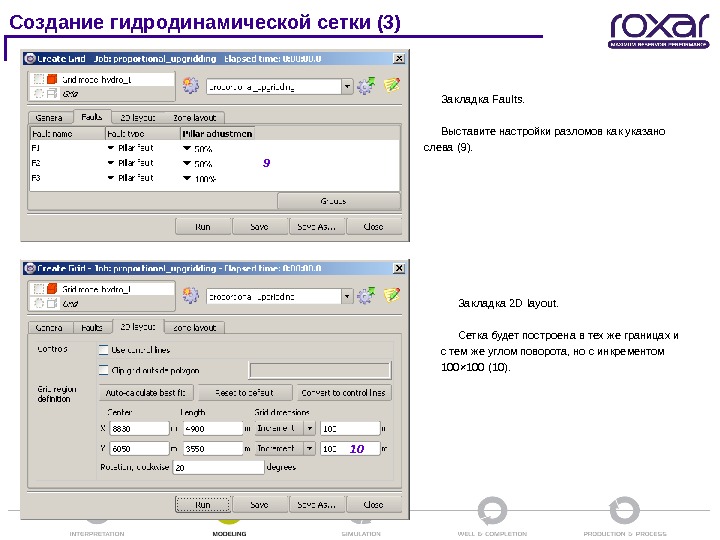The height and width of the screenshot is (540, 720).
Task: Click the gear with green arrow icon in bottom dialog
Action: click(x=366, y=296)
